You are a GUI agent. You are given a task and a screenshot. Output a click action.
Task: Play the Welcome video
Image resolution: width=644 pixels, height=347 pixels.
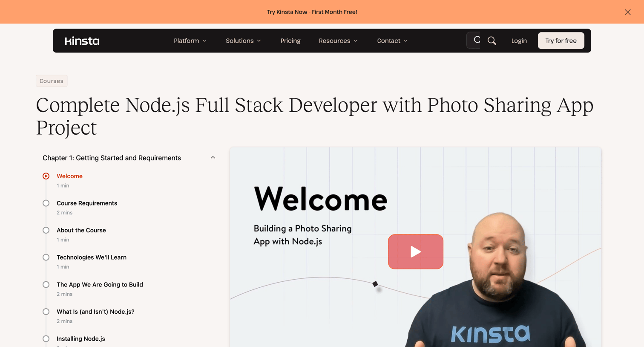[415, 252]
